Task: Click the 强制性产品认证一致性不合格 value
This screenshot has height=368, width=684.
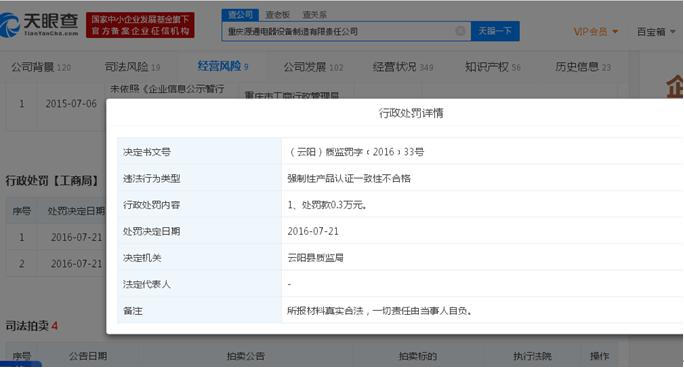Action: tap(349, 178)
